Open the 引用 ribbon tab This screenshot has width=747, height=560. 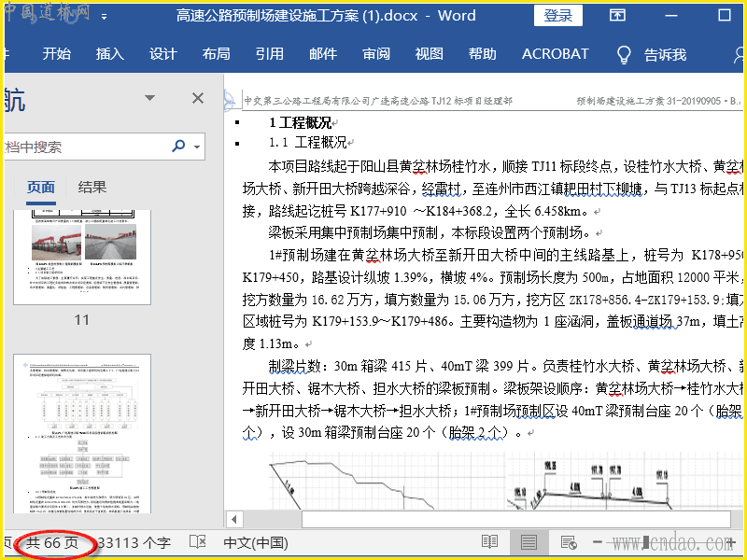(270, 54)
